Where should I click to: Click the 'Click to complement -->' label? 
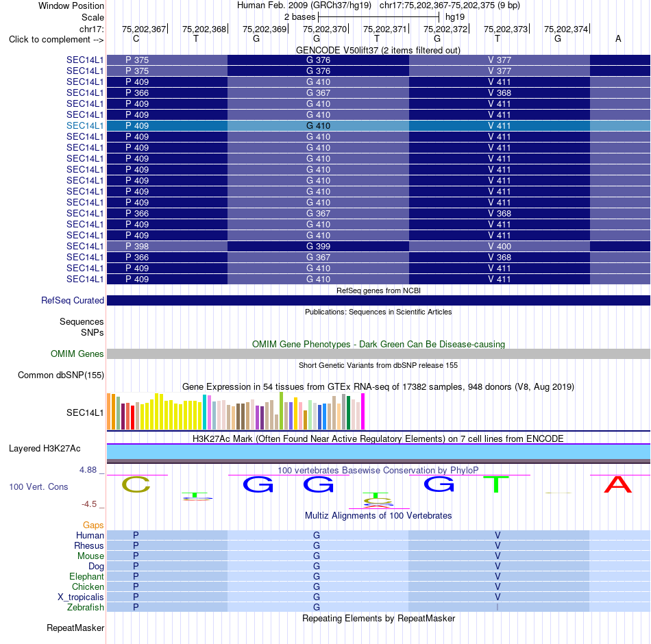pos(56,40)
